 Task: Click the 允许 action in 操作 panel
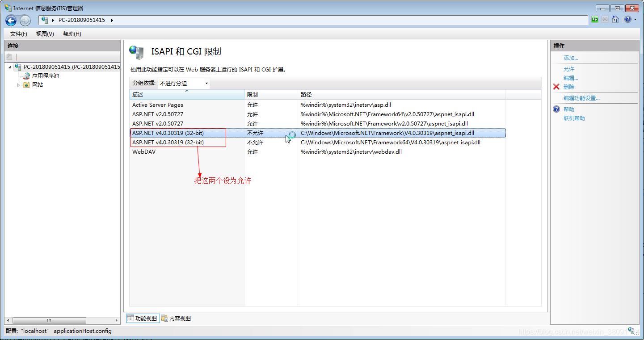pyautogui.click(x=569, y=69)
